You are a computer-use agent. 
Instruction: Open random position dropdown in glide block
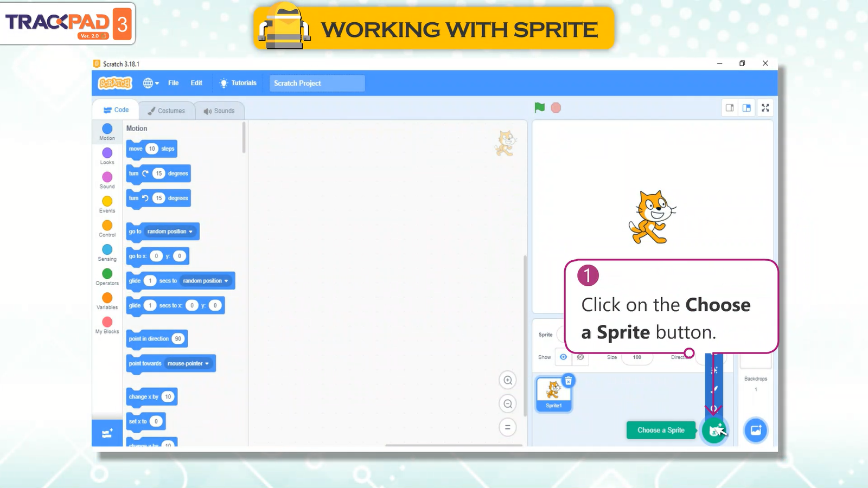206,281
